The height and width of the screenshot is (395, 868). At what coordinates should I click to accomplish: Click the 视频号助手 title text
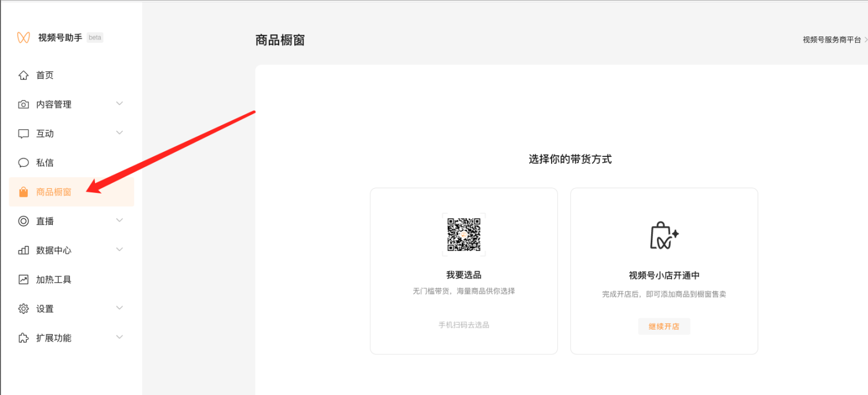pyautogui.click(x=60, y=38)
